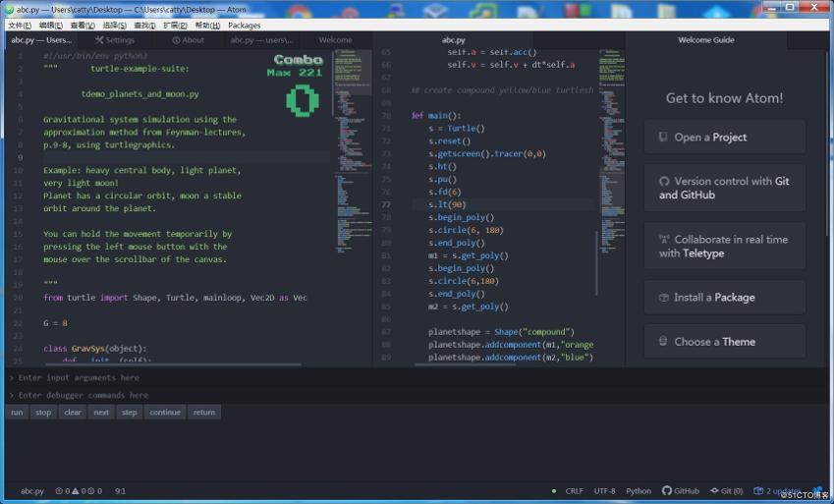Click the info icon on the About tab
Image resolution: width=834 pixels, height=504 pixels.
(x=176, y=40)
